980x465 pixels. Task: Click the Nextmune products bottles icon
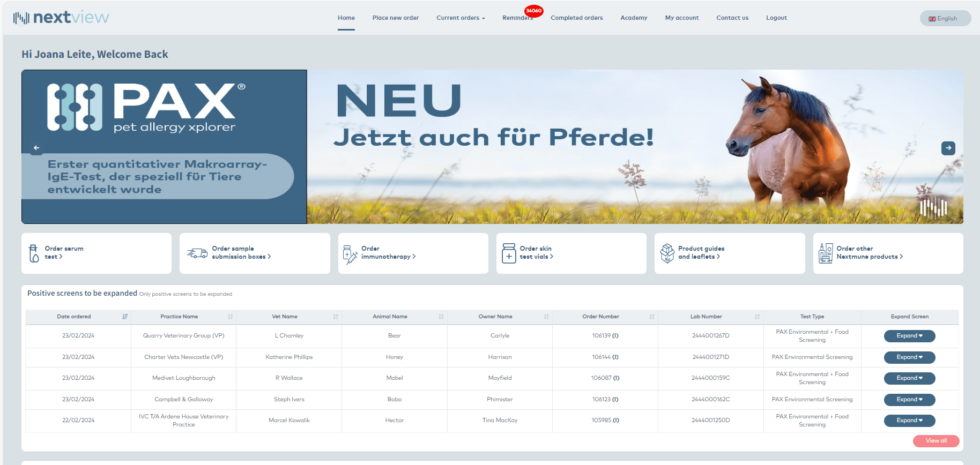tap(826, 253)
